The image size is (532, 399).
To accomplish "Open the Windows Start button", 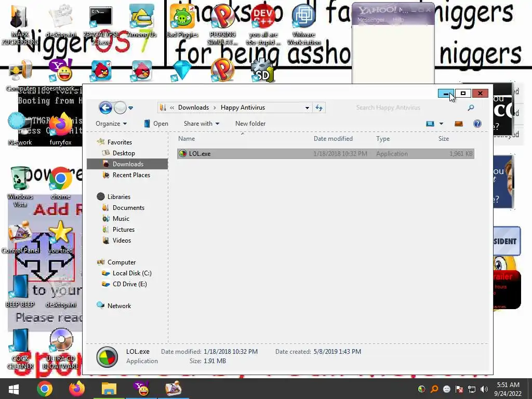I will click(x=14, y=389).
